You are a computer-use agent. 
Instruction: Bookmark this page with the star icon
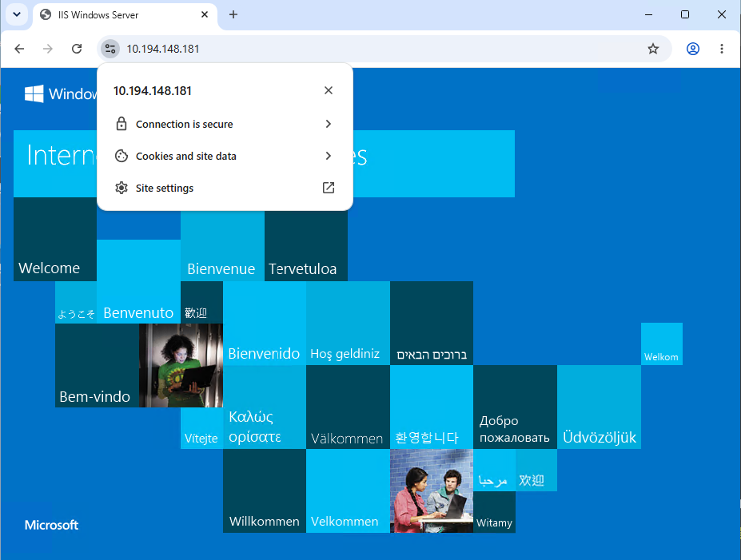point(653,49)
